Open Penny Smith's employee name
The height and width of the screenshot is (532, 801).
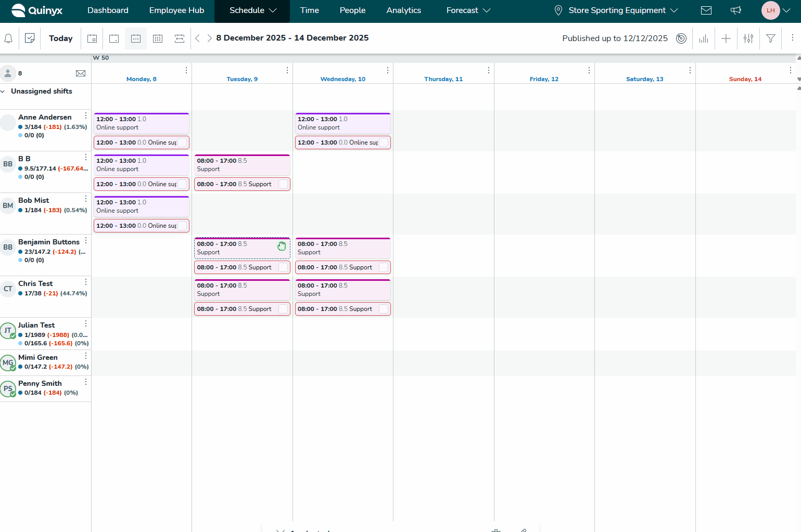(x=40, y=383)
